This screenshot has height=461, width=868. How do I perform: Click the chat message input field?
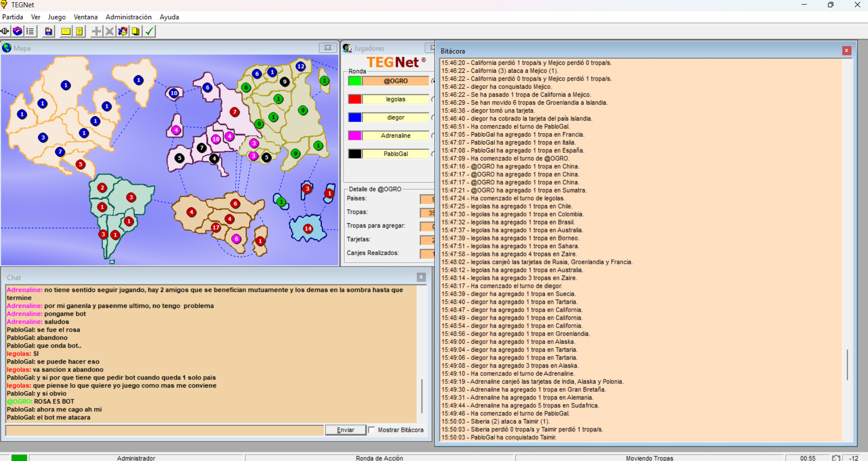point(164,430)
